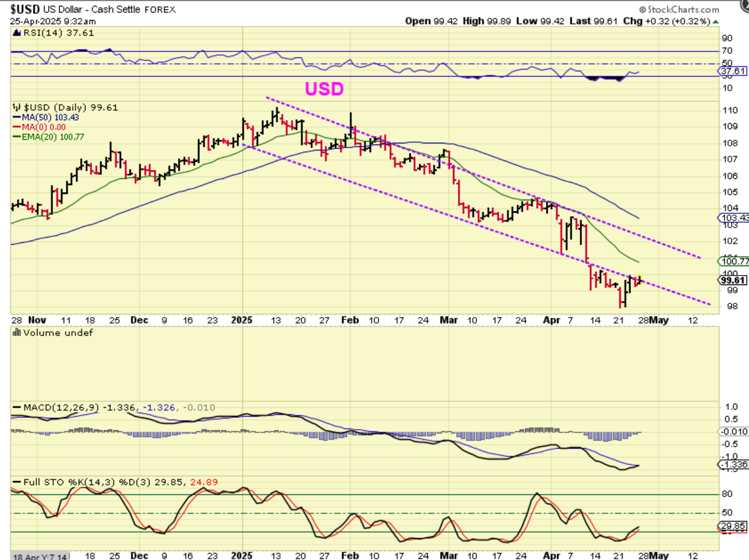Click the 100.77 EMA(20) value tag
This screenshot has height=560, width=749.
[x=733, y=261]
